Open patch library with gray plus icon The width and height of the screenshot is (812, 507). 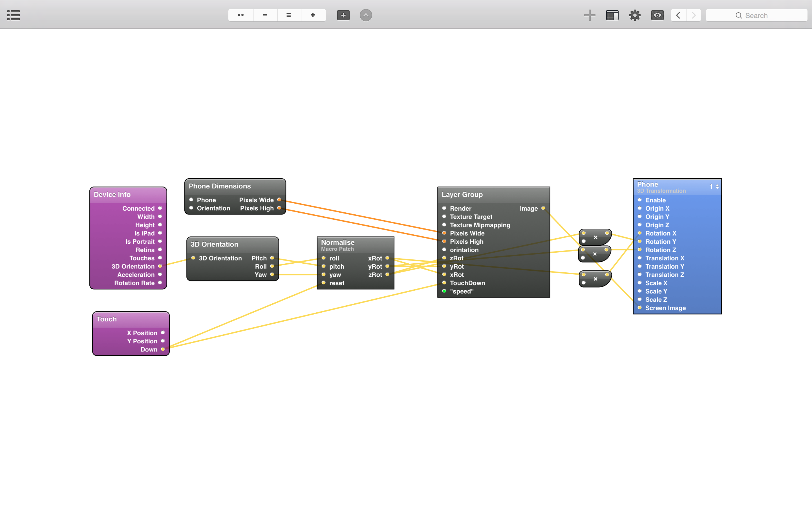(x=590, y=15)
